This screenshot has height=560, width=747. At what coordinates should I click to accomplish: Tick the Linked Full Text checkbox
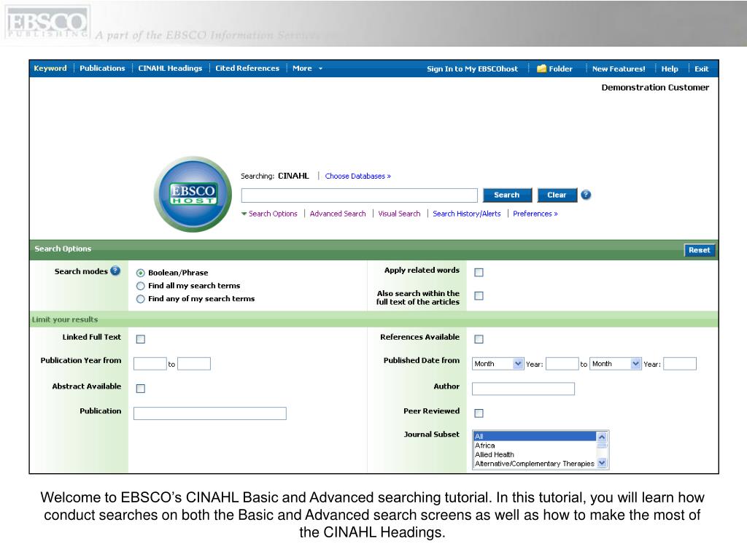[141, 339]
